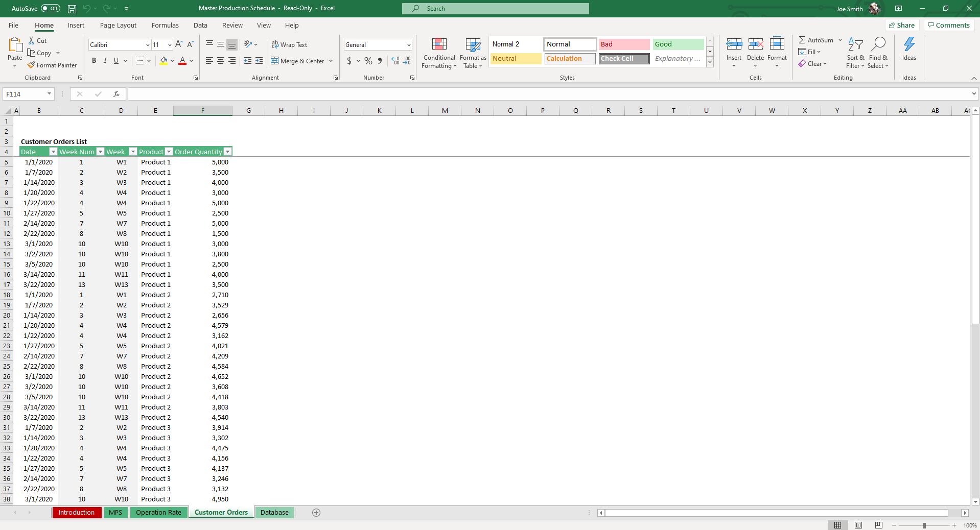Click the Share button
This screenshot has height=530, width=980.
point(902,26)
